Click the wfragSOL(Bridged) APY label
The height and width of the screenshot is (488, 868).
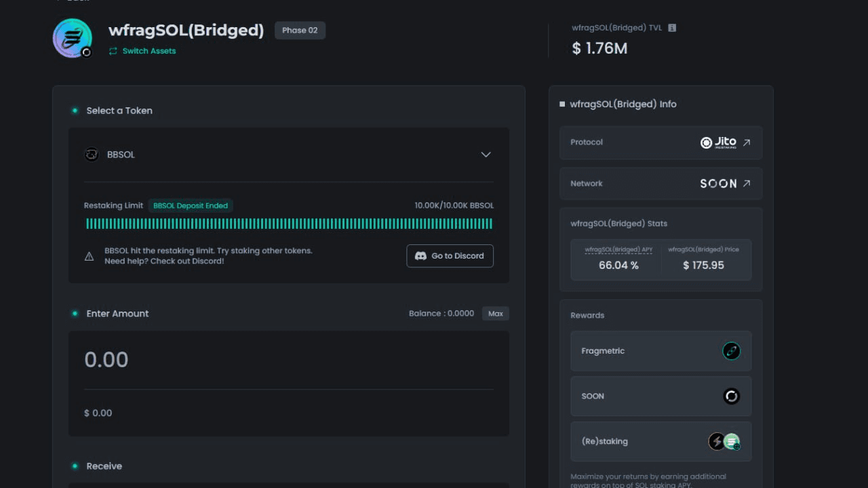pyautogui.click(x=618, y=250)
